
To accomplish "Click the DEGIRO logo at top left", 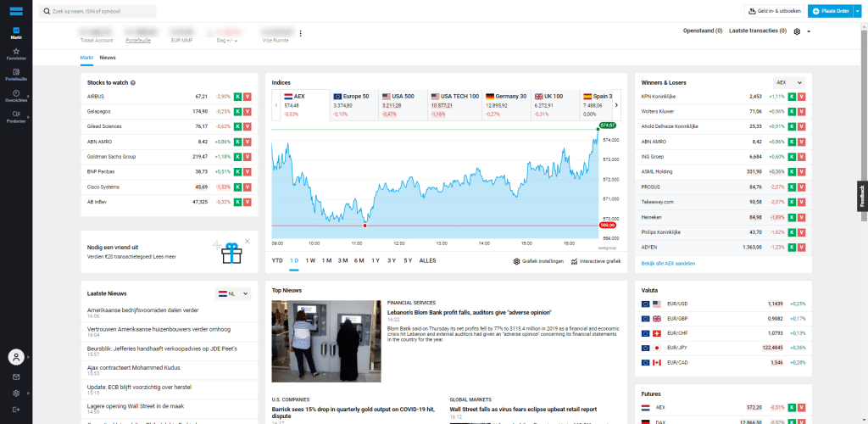I will (16, 11).
